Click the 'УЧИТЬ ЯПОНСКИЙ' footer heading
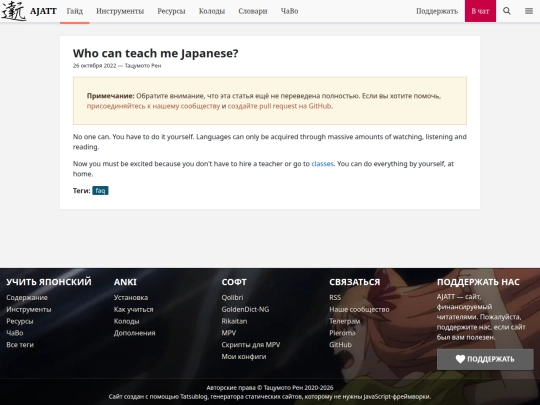 tap(49, 282)
